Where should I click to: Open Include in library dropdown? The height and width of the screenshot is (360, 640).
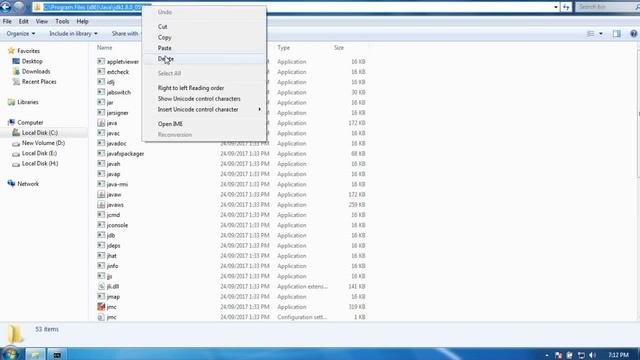tap(73, 33)
